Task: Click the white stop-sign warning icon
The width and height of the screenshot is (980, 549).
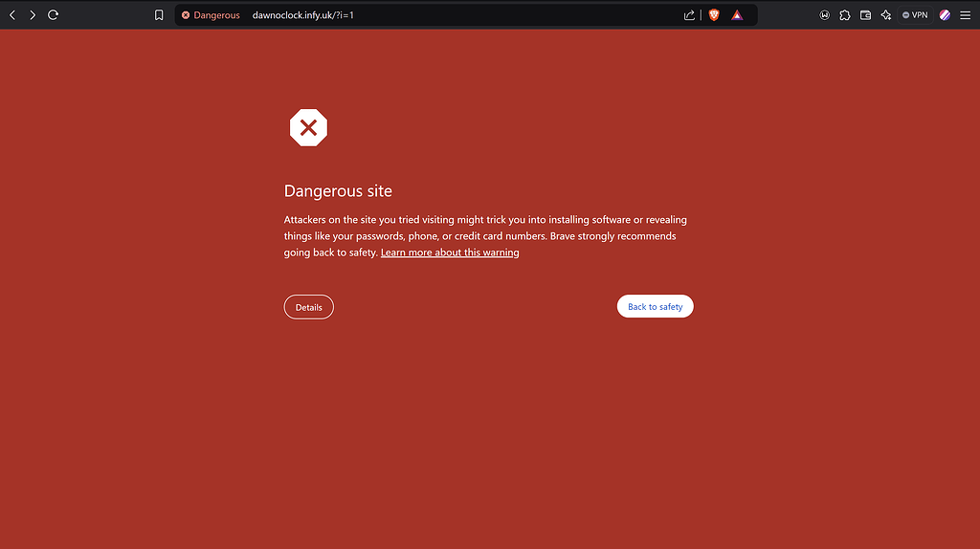Action: pyautogui.click(x=309, y=128)
